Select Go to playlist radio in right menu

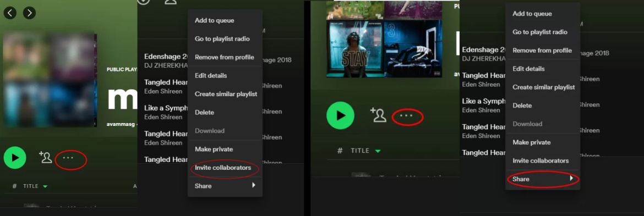[x=543, y=32]
